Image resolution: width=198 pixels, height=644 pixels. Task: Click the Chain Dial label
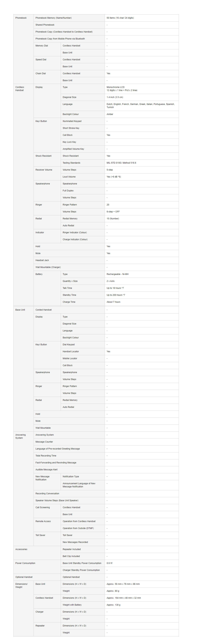[x=41, y=73]
